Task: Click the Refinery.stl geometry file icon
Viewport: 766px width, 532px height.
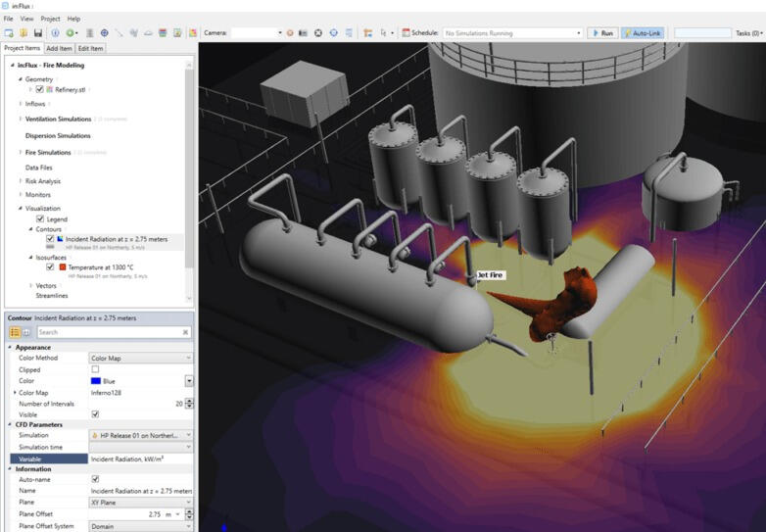Action: [x=49, y=89]
